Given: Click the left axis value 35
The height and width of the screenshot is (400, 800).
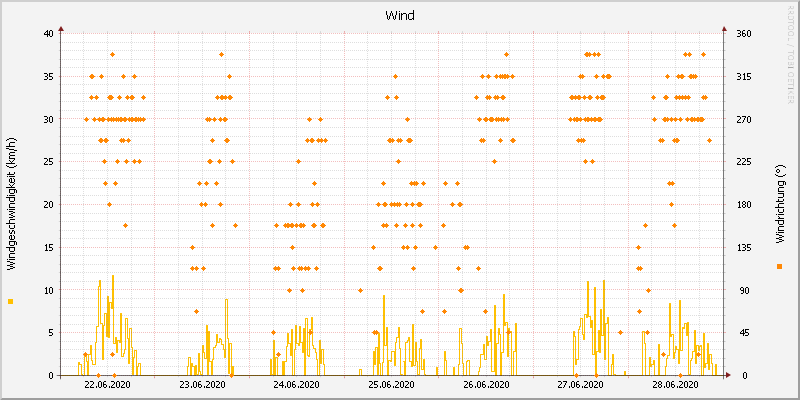Looking at the screenshot, I should [48, 76].
